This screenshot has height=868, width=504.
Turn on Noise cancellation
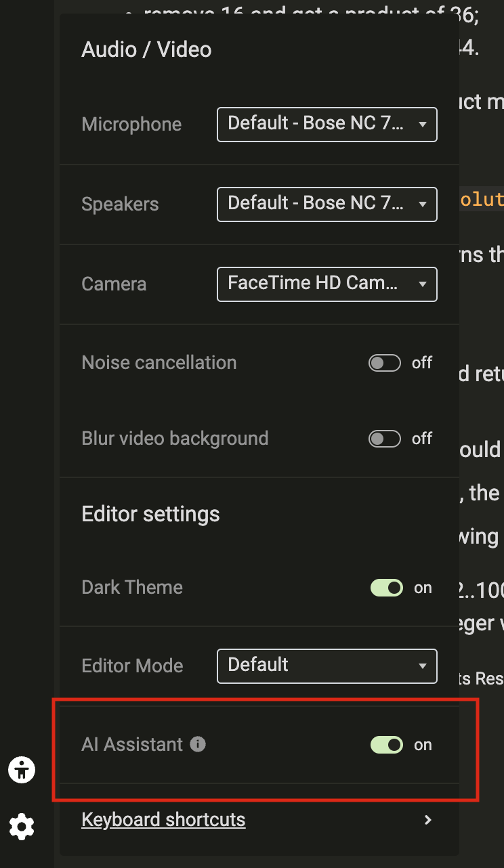(385, 363)
